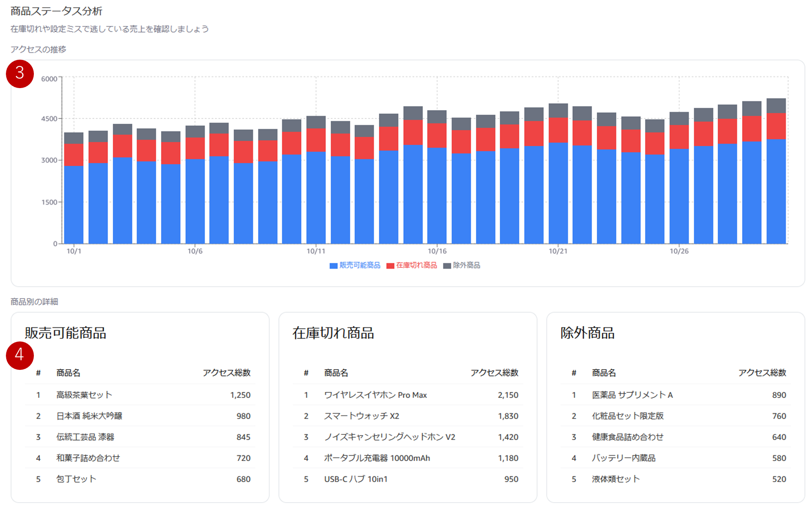
Task: Click the 商品名 header in 在庫切れ商品 table
Action: (336, 373)
